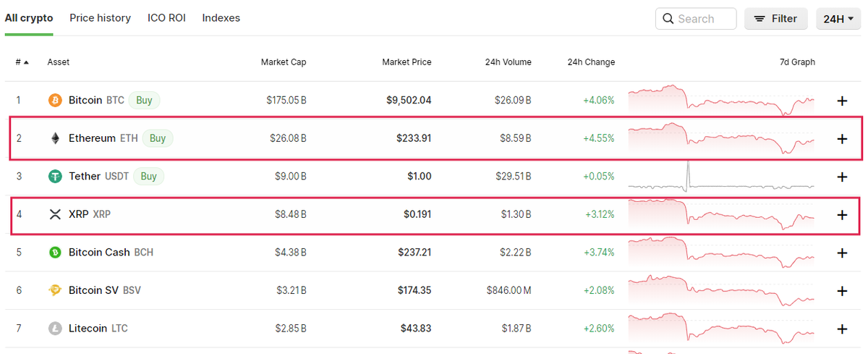Click the Bitcoin orange coin icon
This screenshot has height=354, width=868.
click(x=55, y=100)
